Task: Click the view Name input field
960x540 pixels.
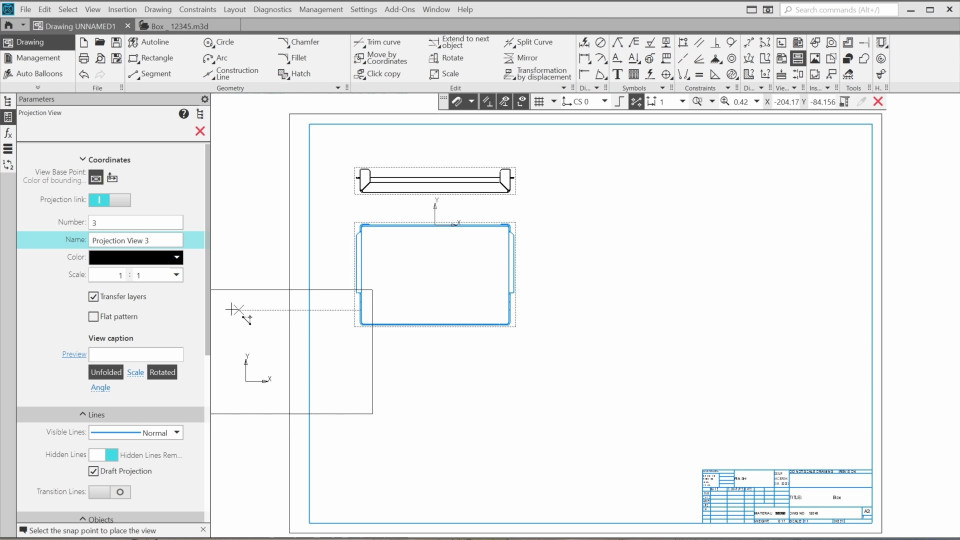Action: click(x=135, y=240)
